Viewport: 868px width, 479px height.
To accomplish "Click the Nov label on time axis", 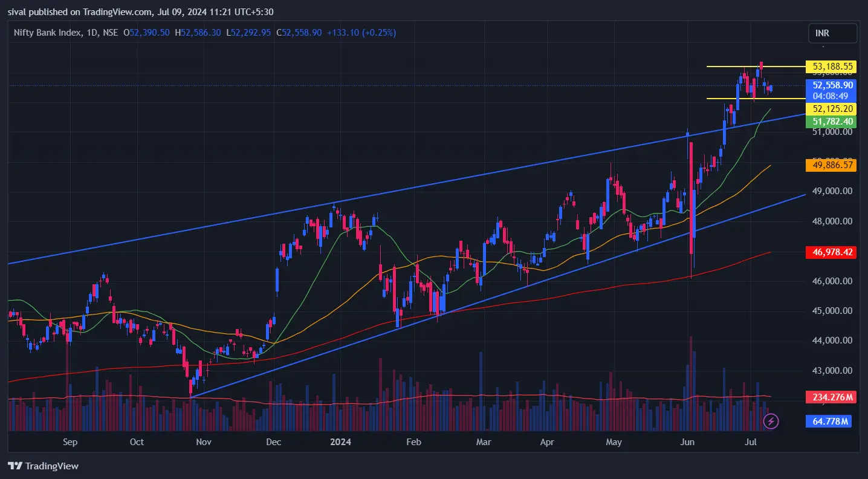I will (204, 442).
